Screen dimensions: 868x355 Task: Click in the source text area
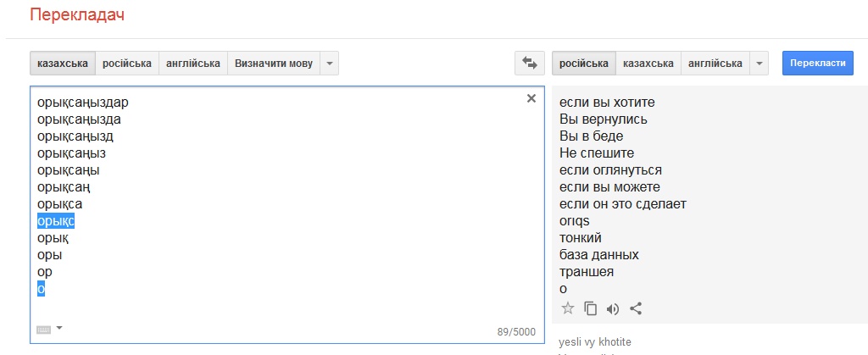pyautogui.click(x=287, y=214)
